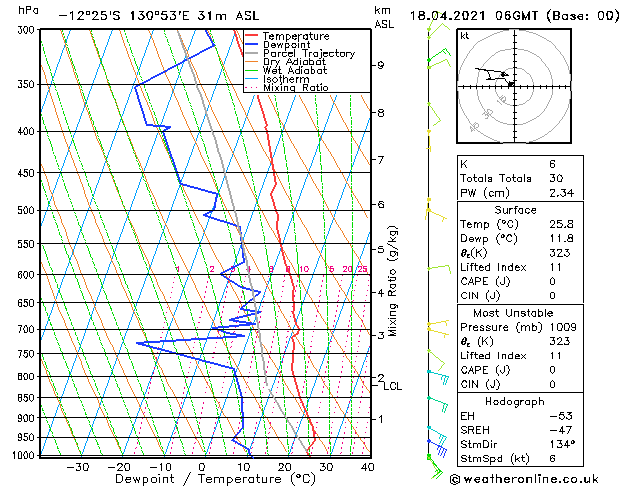Click the LCL marker label
This screenshot has width=629, height=486.
(x=392, y=386)
